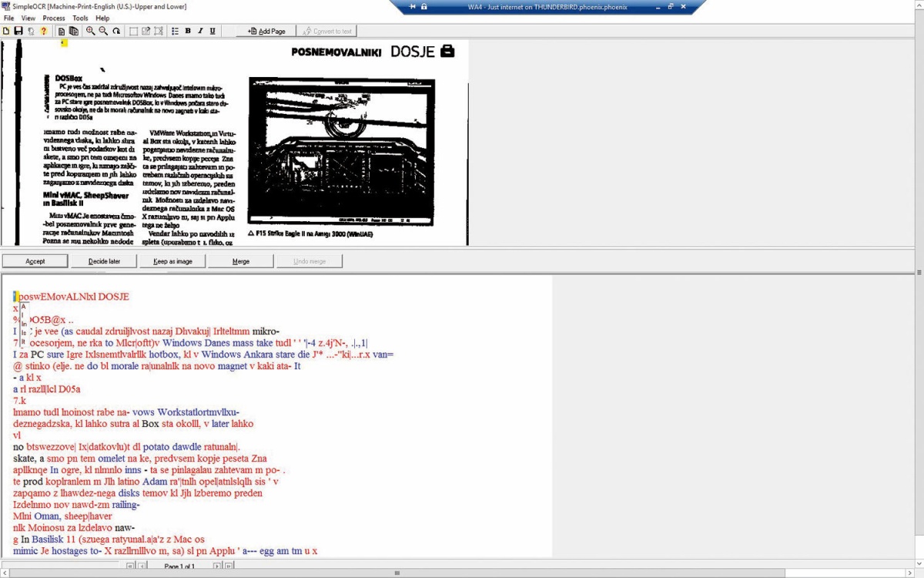Open the Help menu
Image resolution: width=924 pixels, height=578 pixels.
point(102,18)
